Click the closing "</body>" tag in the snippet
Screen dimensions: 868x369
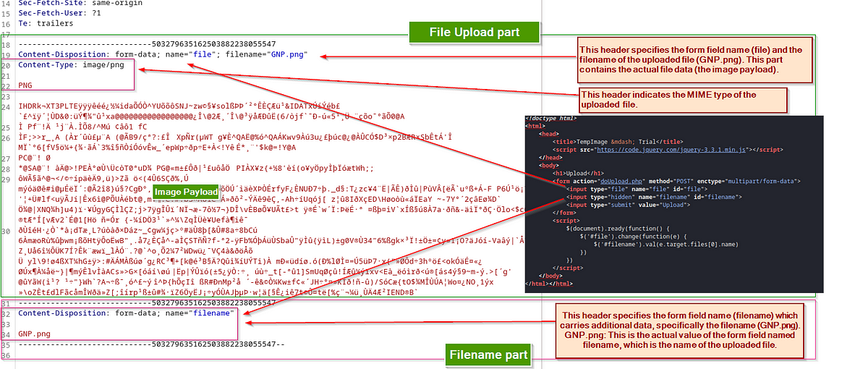550,276
